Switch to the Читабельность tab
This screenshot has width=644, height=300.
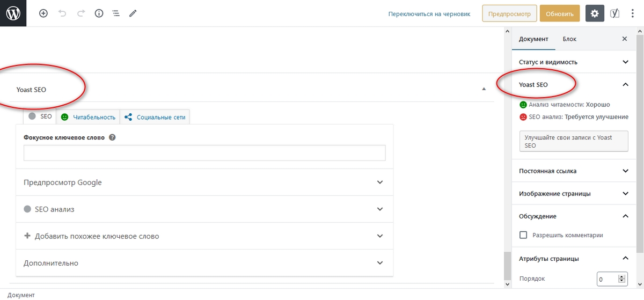[x=89, y=117]
